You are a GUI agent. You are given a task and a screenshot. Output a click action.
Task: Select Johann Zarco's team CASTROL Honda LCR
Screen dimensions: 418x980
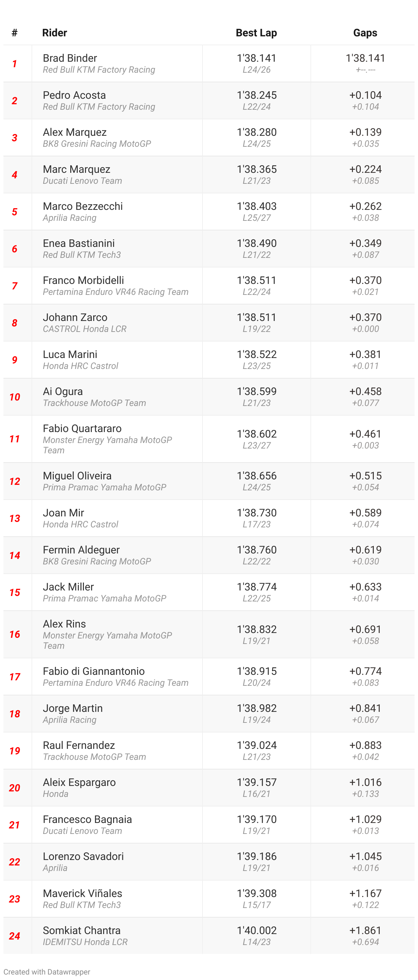click(84, 329)
